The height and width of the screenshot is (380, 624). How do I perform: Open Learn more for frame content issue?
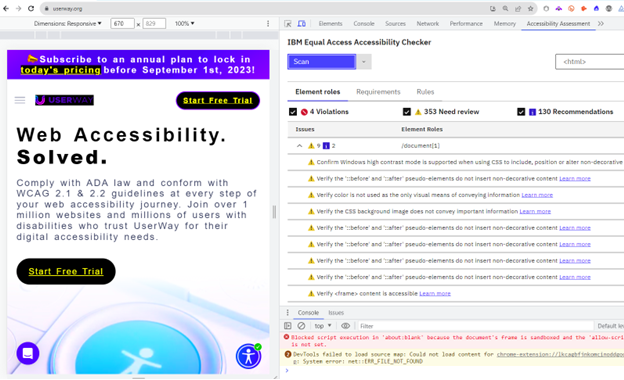click(435, 294)
